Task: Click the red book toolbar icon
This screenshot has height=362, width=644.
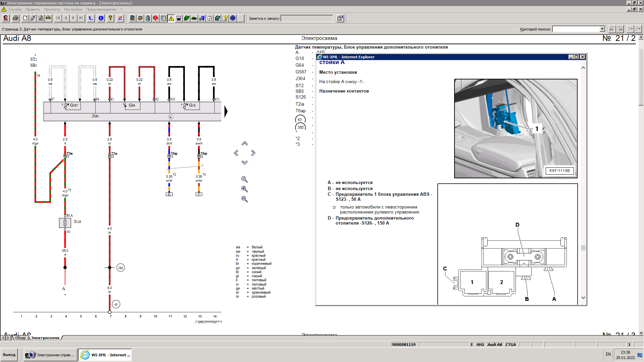Action: click(x=156, y=18)
